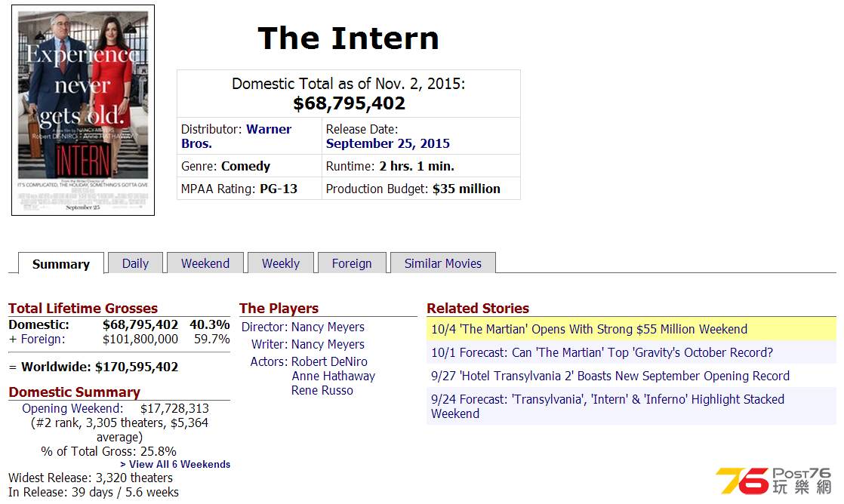
Task: Switch to the Weekly tab
Action: (x=280, y=263)
